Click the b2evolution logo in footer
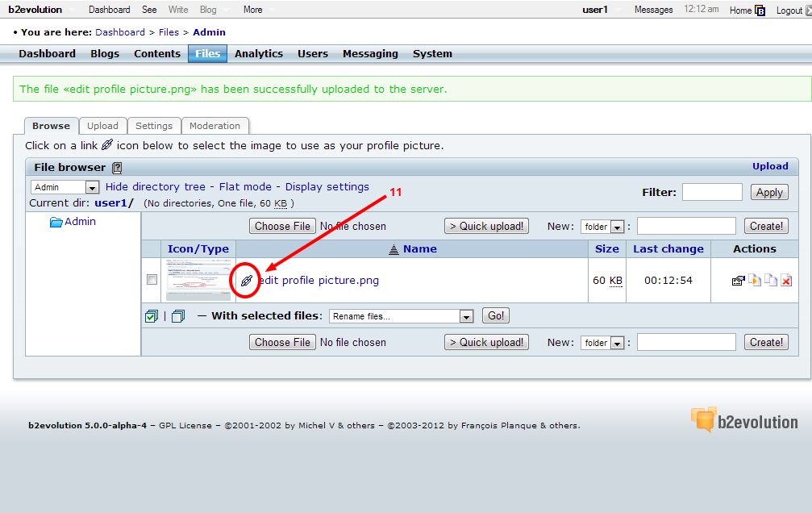The width and height of the screenshot is (812, 513). click(744, 419)
